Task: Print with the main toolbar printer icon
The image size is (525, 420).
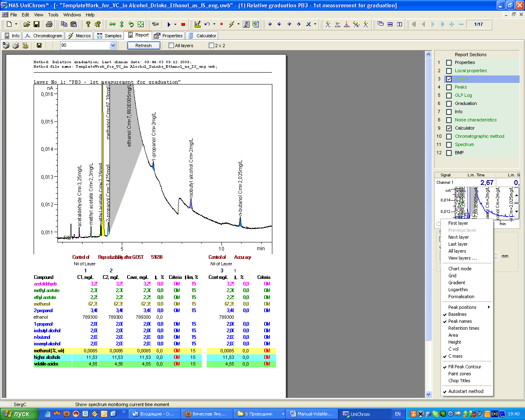Action: pyautogui.click(x=49, y=25)
